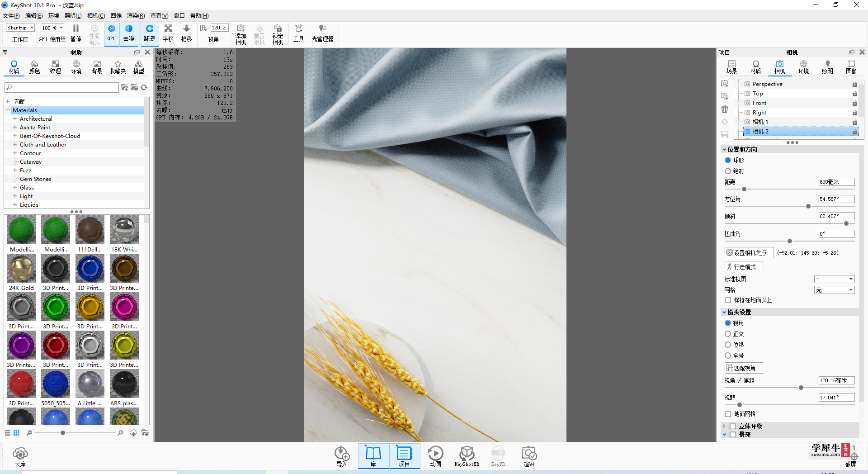The height and width of the screenshot is (474, 868).
Task: Open the Help (帮助) menu
Action: tap(199, 16)
